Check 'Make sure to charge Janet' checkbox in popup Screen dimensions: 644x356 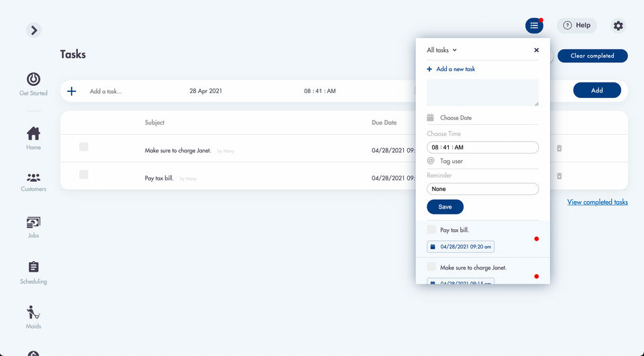(x=431, y=266)
